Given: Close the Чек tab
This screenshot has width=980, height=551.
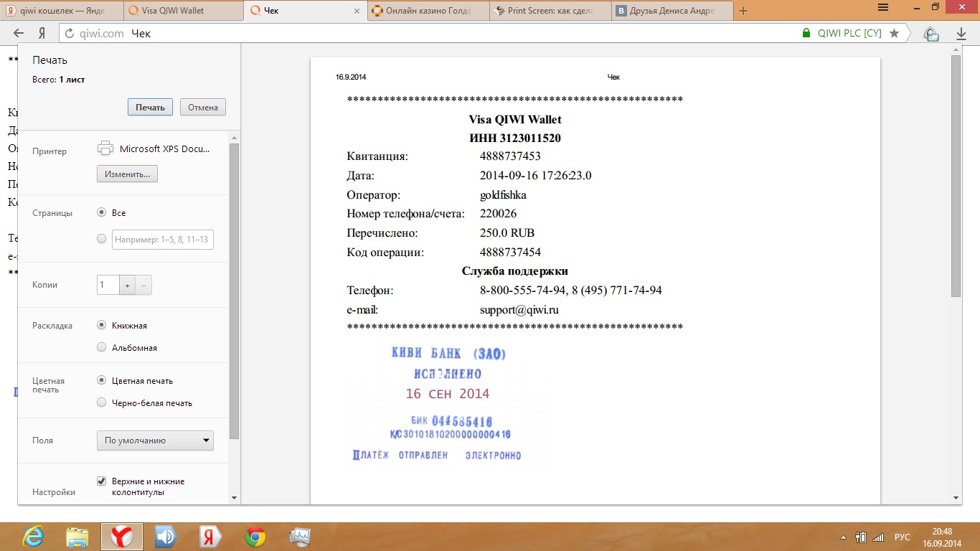Looking at the screenshot, I should [357, 11].
